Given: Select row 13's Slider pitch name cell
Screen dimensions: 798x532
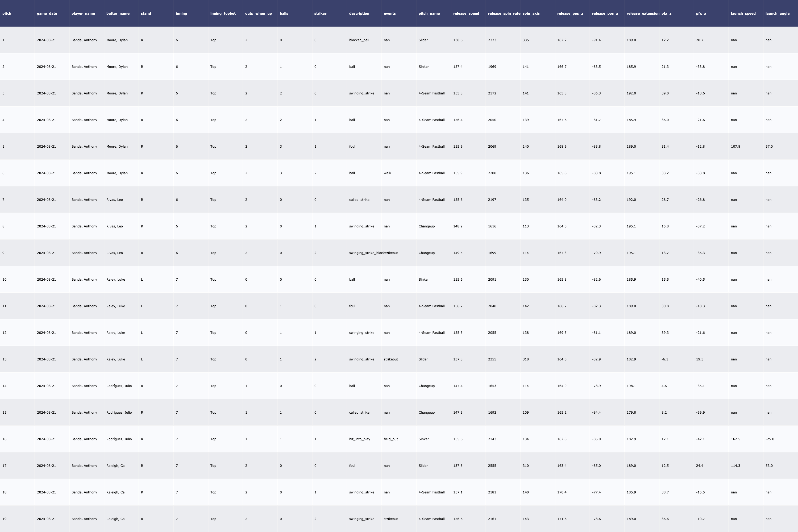Looking at the screenshot, I should point(423,359).
